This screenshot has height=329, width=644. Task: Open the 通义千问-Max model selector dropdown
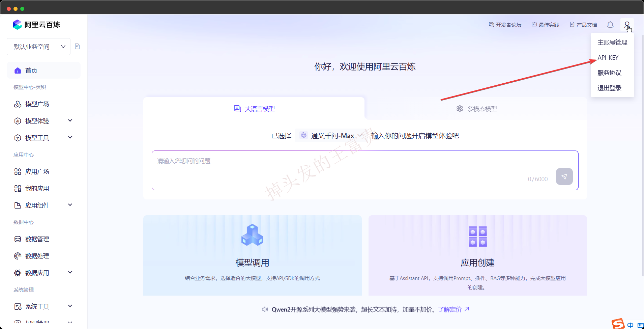click(331, 135)
